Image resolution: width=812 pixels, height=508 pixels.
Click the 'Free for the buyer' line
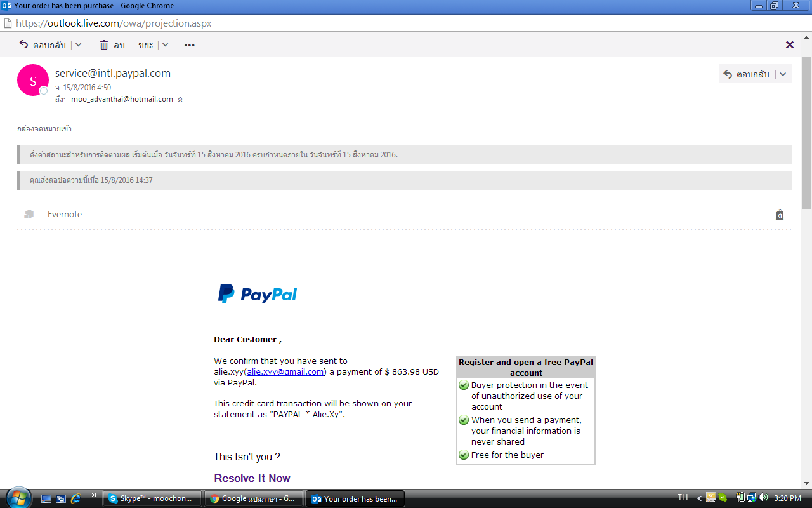507,455
